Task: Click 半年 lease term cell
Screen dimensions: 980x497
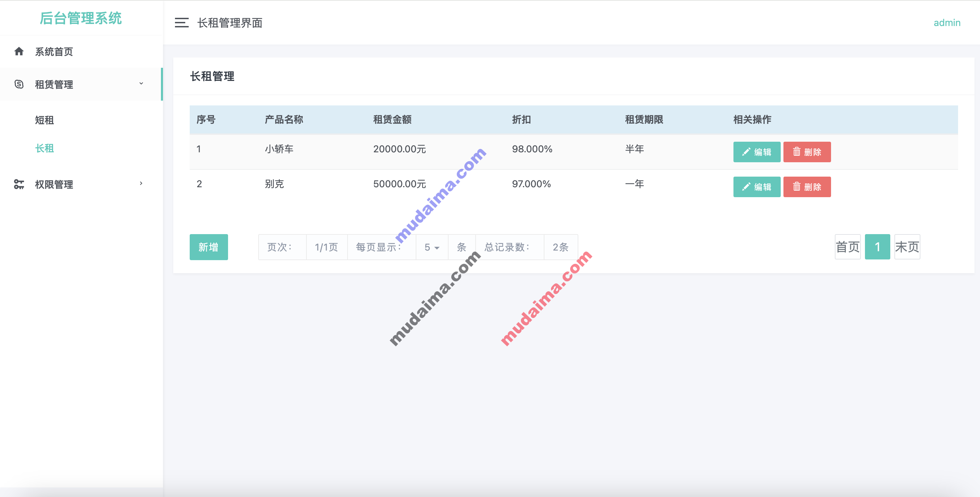Action: pyautogui.click(x=635, y=149)
